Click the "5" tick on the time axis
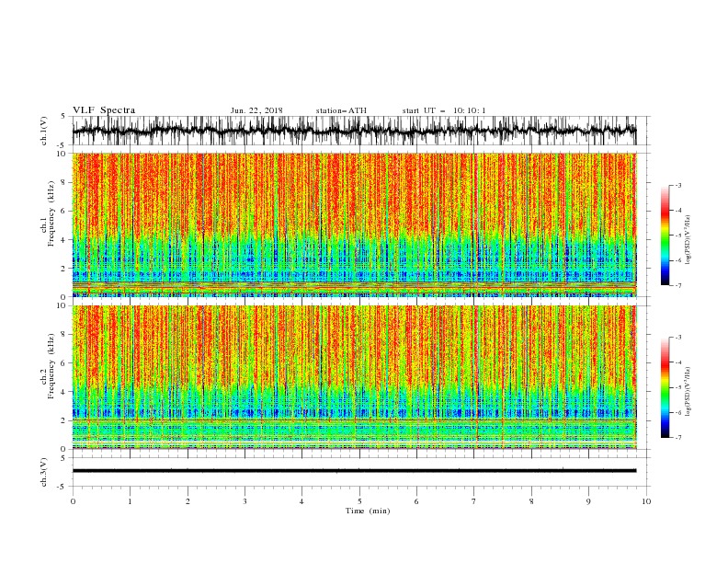Viewport: 728px width, 563px height. click(x=359, y=501)
